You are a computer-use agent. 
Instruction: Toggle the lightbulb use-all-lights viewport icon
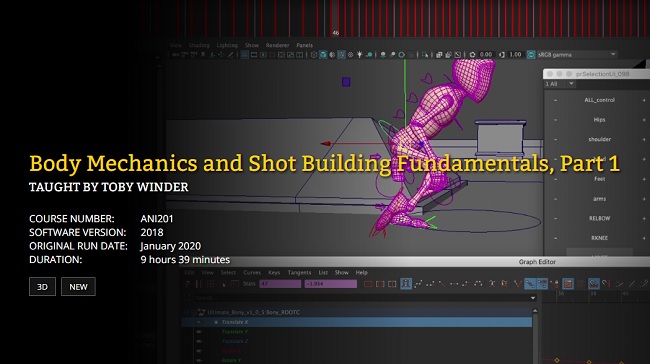[359, 55]
